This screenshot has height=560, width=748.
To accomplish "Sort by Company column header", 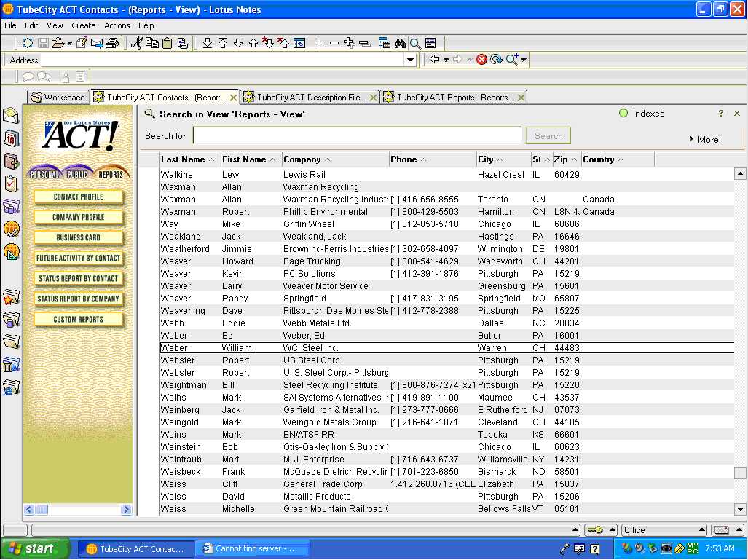I will pos(335,159).
